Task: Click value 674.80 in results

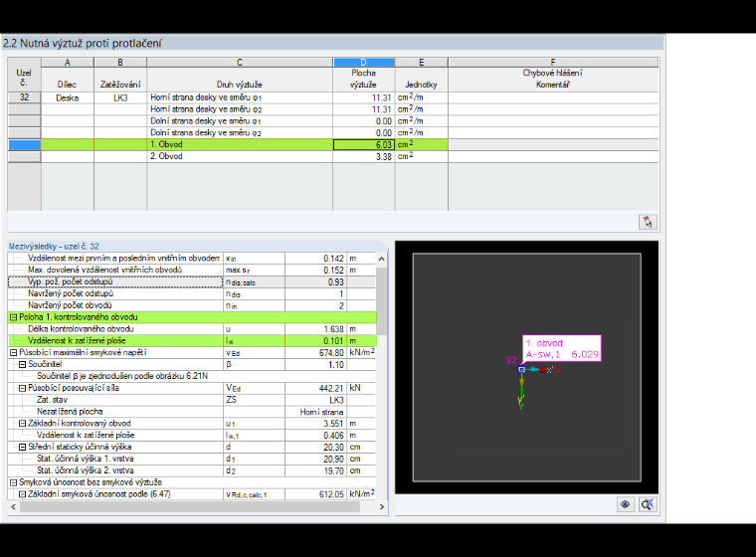Action: point(331,352)
